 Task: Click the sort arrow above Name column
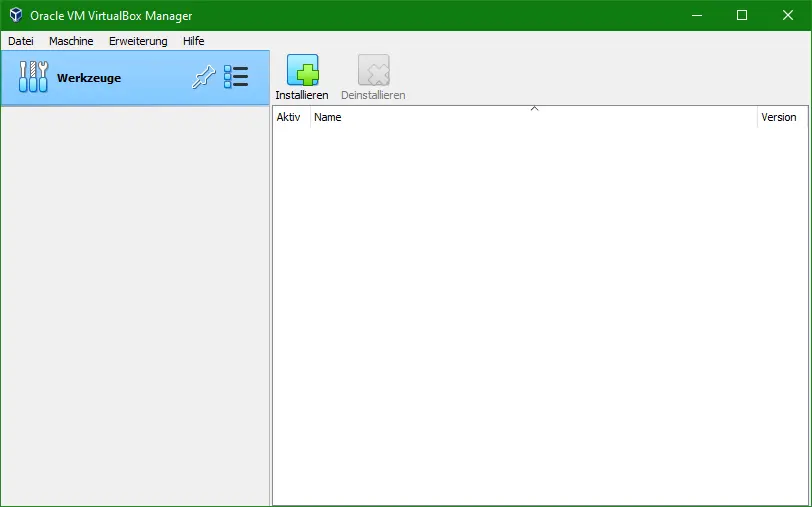[534, 108]
